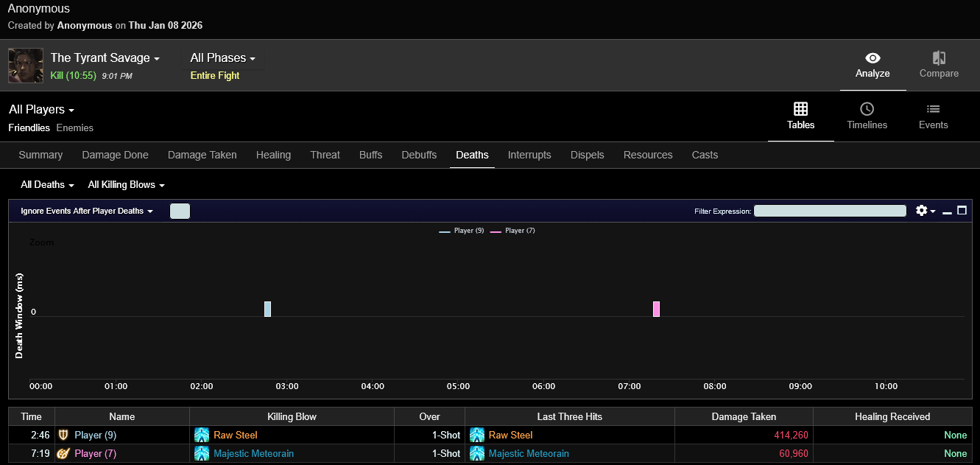Select the Friendlies filter

29,128
